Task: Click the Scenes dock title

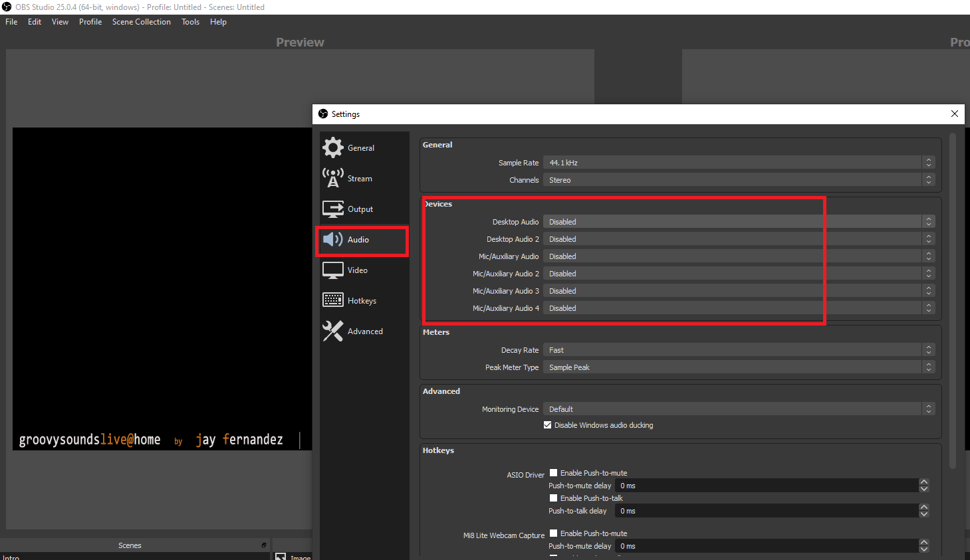Action: coord(130,545)
